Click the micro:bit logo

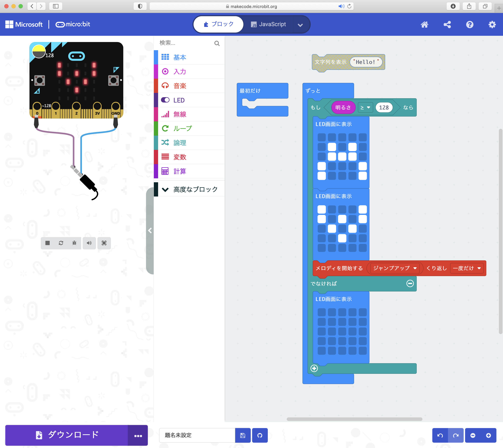[x=73, y=24]
